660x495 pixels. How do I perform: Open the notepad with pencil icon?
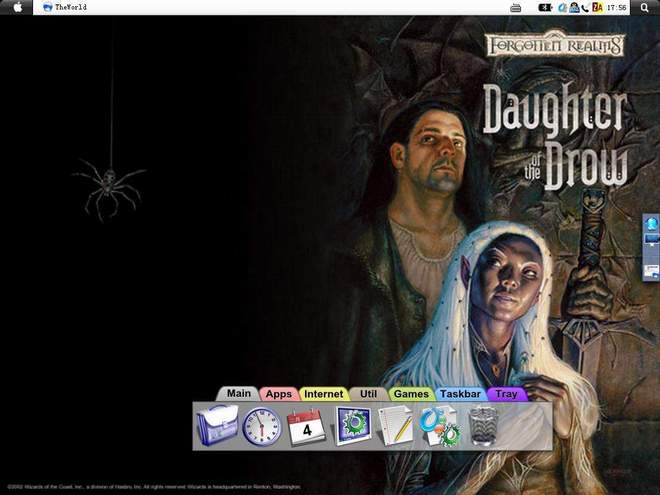click(395, 426)
